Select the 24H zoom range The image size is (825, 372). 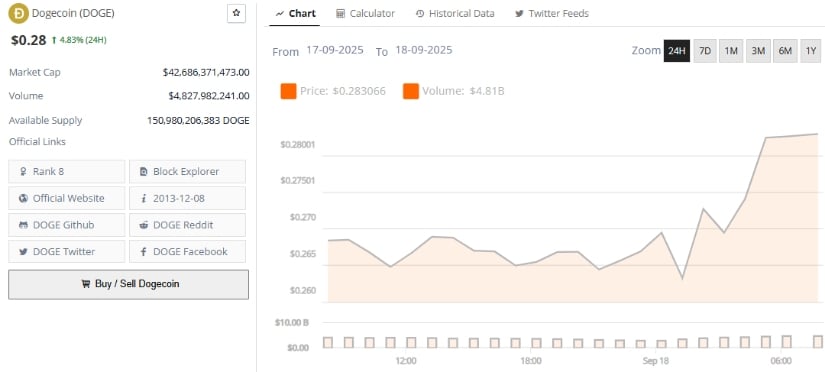(x=677, y=51)
